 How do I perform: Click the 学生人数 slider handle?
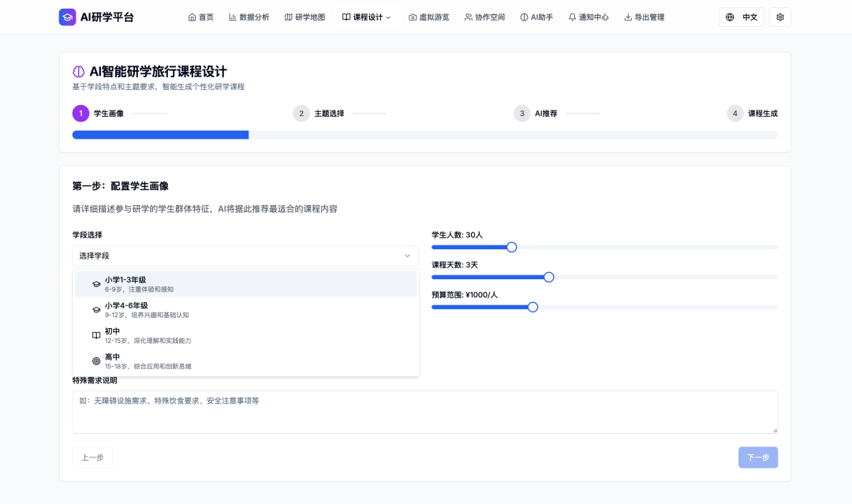click(511, 247)
